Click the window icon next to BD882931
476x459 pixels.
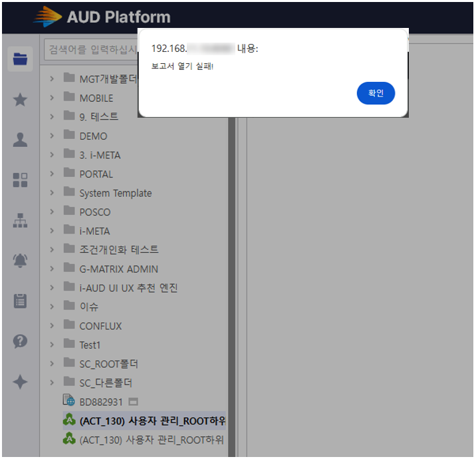(133, 402)
